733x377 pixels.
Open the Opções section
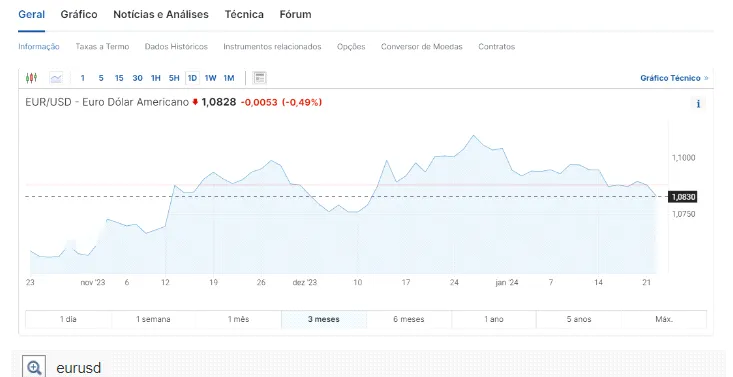tap(351, 47)
